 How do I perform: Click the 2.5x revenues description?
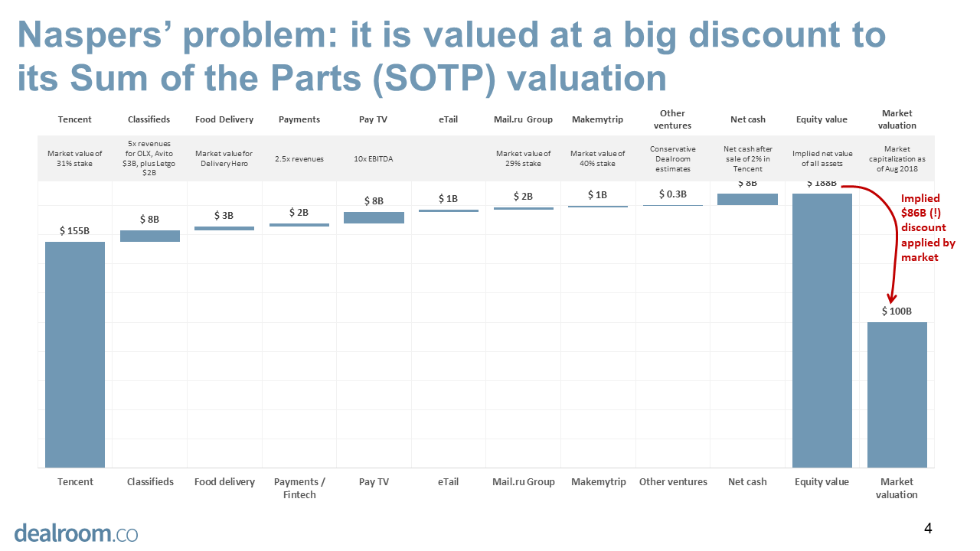point(299,158)
